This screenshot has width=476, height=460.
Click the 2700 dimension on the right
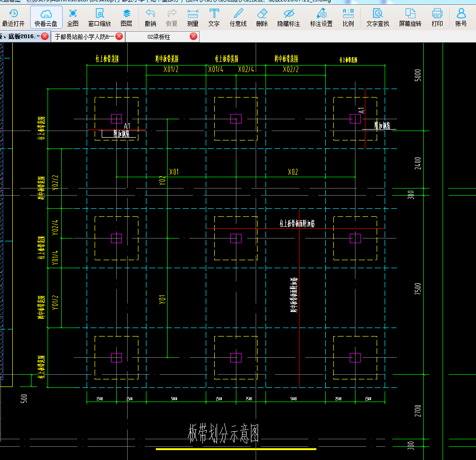(x=418, y=411)
